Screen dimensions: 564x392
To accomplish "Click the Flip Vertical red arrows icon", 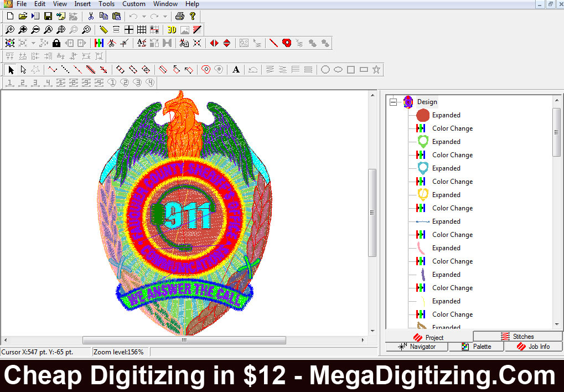I will [226, 43].
